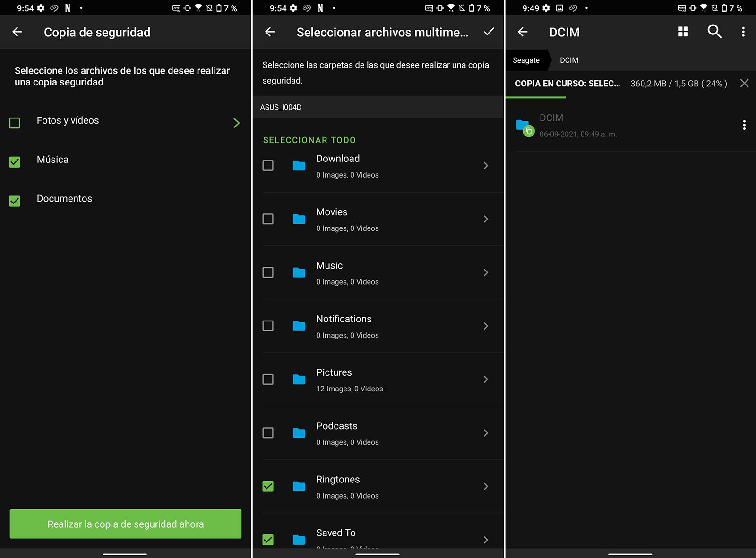
Task: Open overflow menu in DCIM toolbar
Action: click(x=743, y=32)
